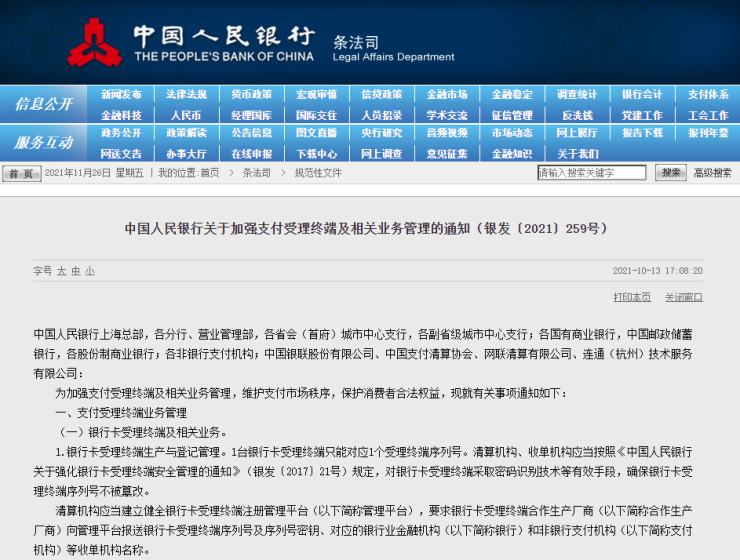Screen dimensions: 740x560
Task: Open the 金融市场 menu item
Action: pyautogui.click(x=447, y=94)
